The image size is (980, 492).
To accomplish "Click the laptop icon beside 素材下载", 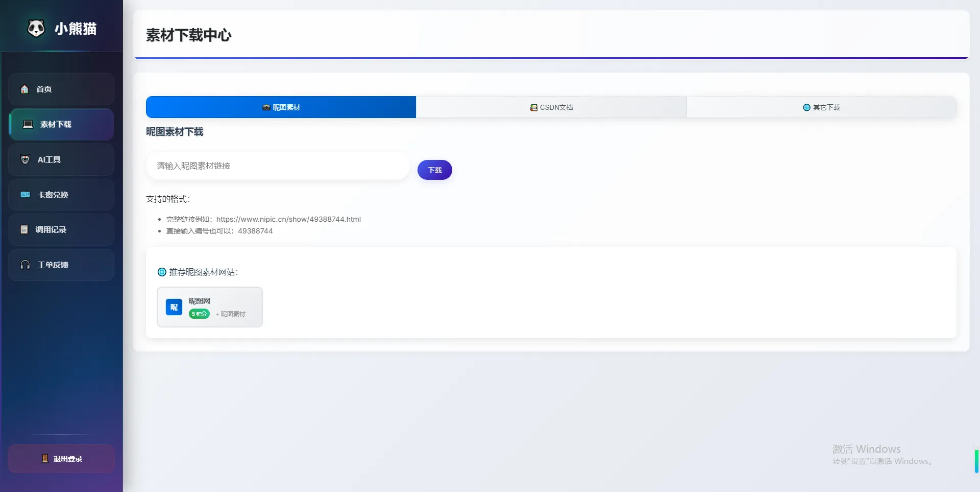I will 28,124.
